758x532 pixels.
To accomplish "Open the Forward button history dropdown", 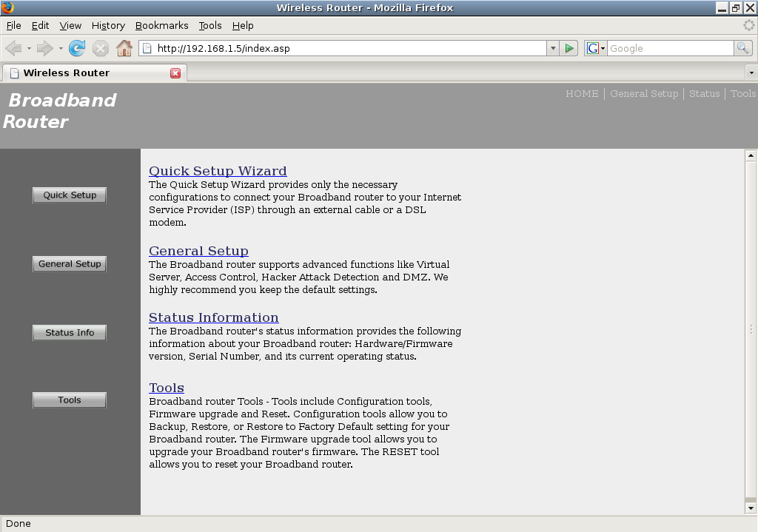I will [61, 48].
